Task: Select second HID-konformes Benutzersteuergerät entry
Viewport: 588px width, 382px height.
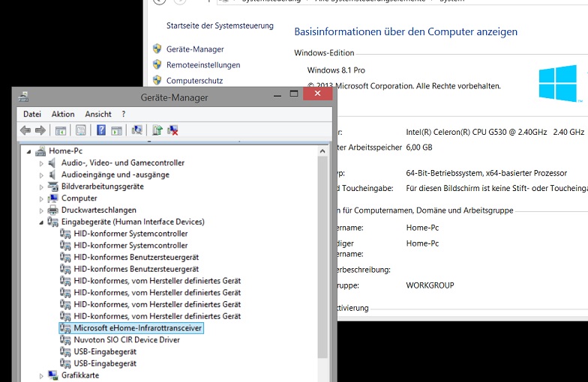Action: [136, 269]
